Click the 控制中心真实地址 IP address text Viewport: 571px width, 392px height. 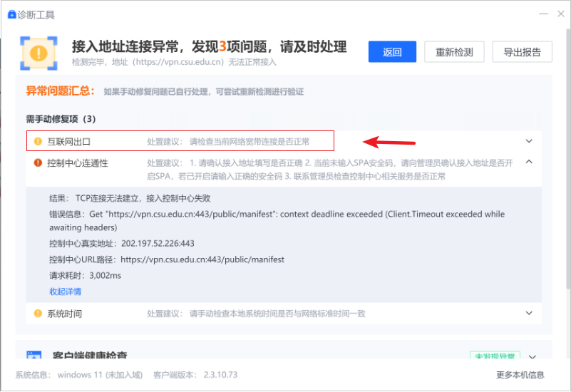tap(158, 244)
